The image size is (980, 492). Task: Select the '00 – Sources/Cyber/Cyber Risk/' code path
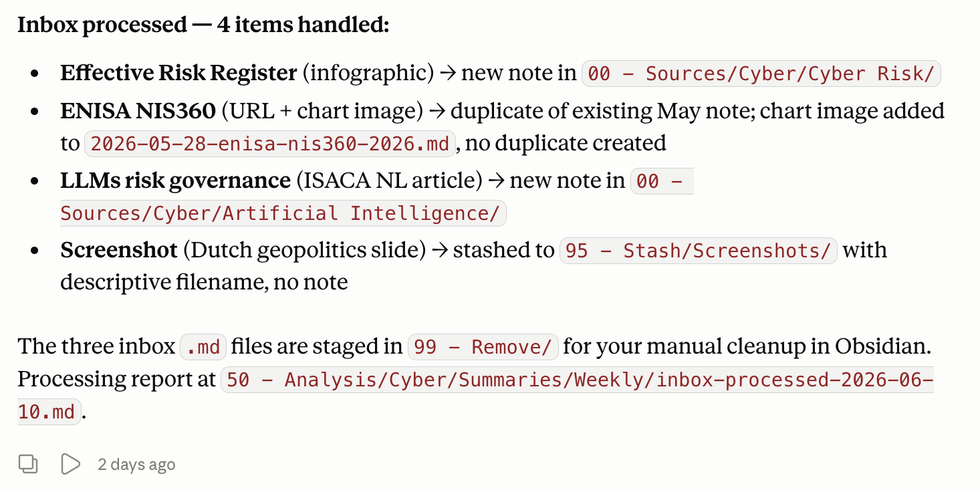(761, 74)
